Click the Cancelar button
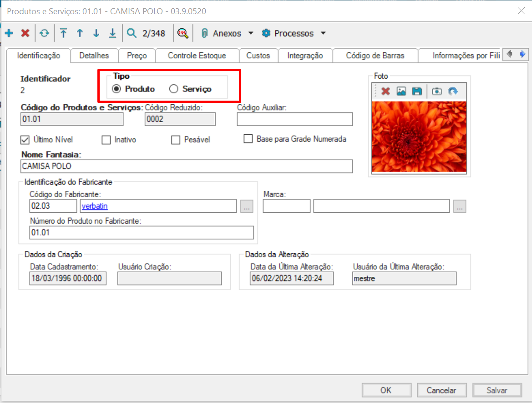 coord(441,390)
